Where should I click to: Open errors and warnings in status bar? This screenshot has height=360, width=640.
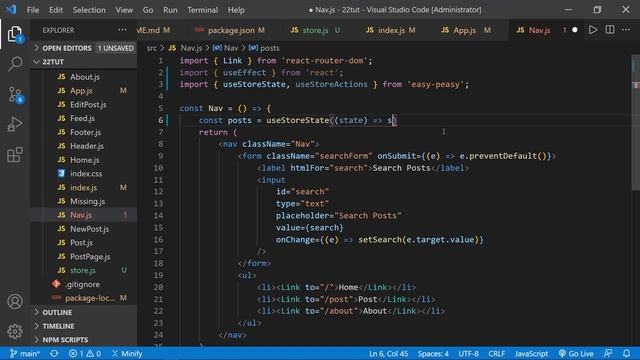(x=85, y=353)
